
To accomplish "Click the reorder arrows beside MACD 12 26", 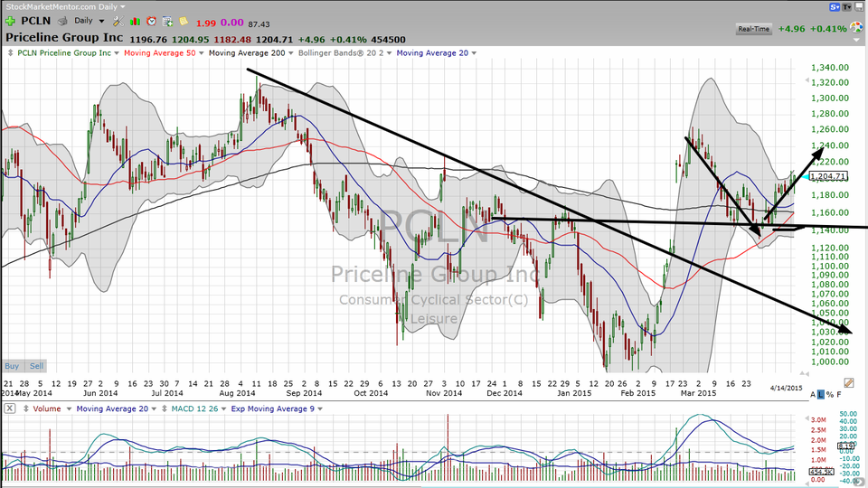I will point(165,408).
